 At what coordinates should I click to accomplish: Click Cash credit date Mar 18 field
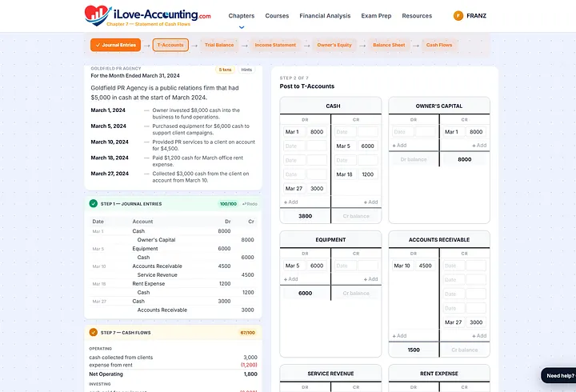345,174
